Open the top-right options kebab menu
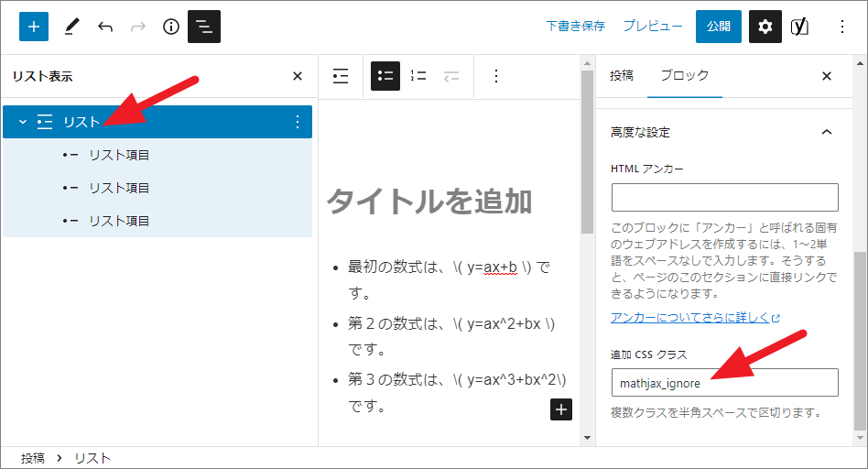The image size is (868, 469). [842, 27]
